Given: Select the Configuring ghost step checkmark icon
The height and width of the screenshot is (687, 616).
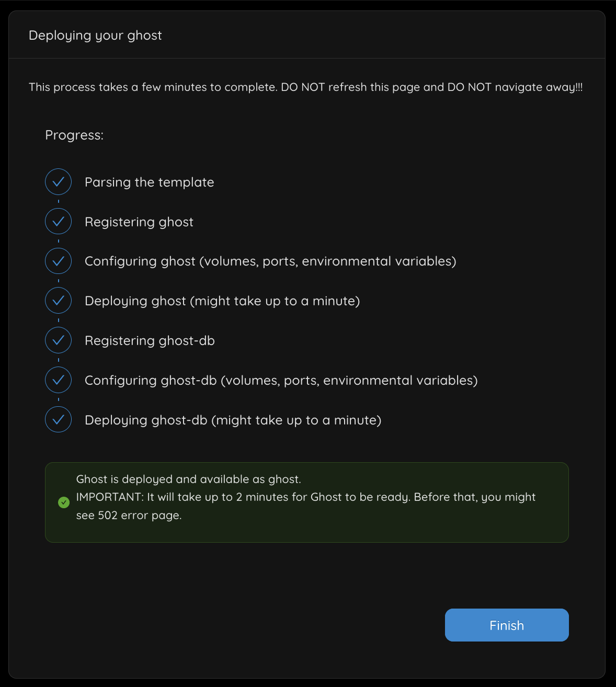Looking at the screenshot, I should point(58,261).
